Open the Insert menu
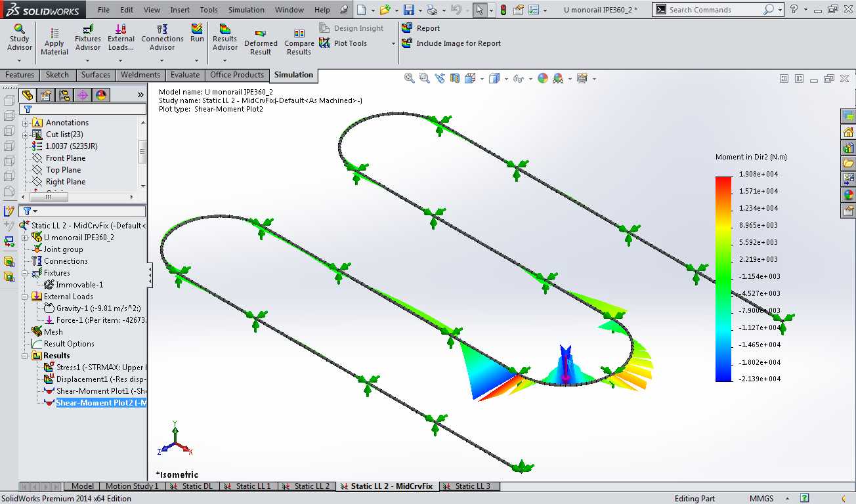 (x=180, y=10)
